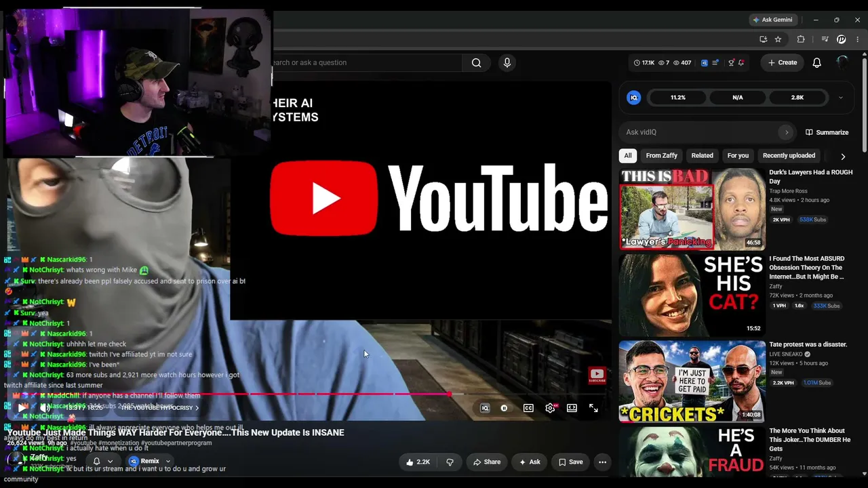Image resolution: width=868 pixels, height=488 pixels.
Task: Open 'The More You Think About This Joker' title
Action: point(810,440)
